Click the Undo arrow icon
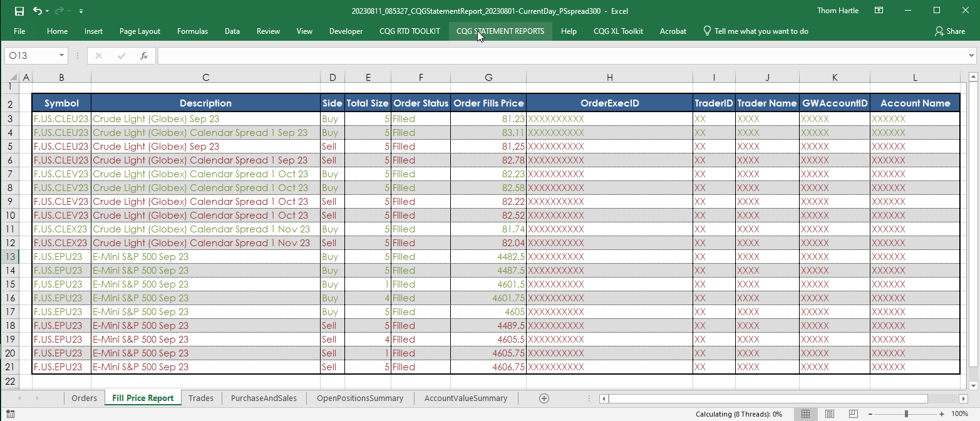 coord(38,11)
